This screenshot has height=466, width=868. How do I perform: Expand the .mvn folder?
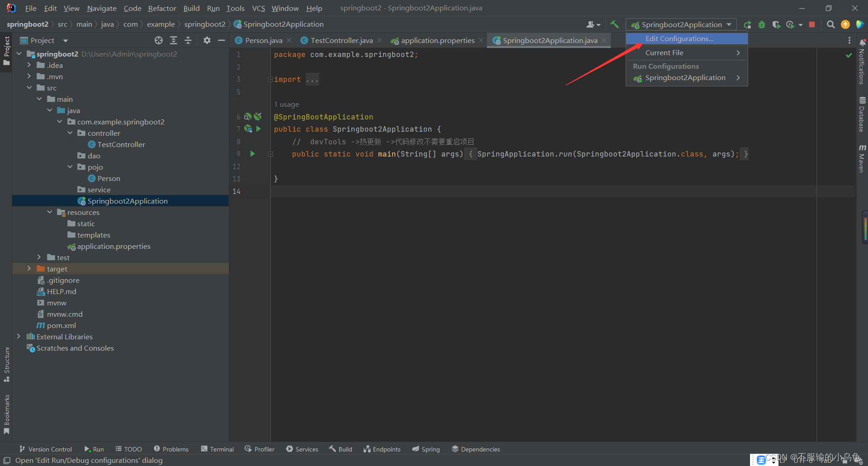tap(29, 76)
